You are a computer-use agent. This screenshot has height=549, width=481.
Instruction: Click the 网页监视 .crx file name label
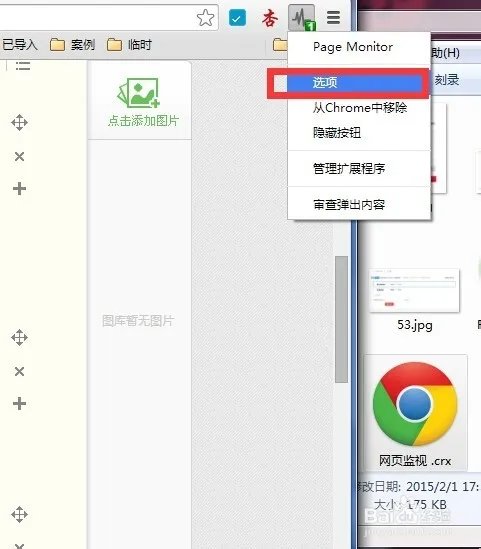pos(415,461)
